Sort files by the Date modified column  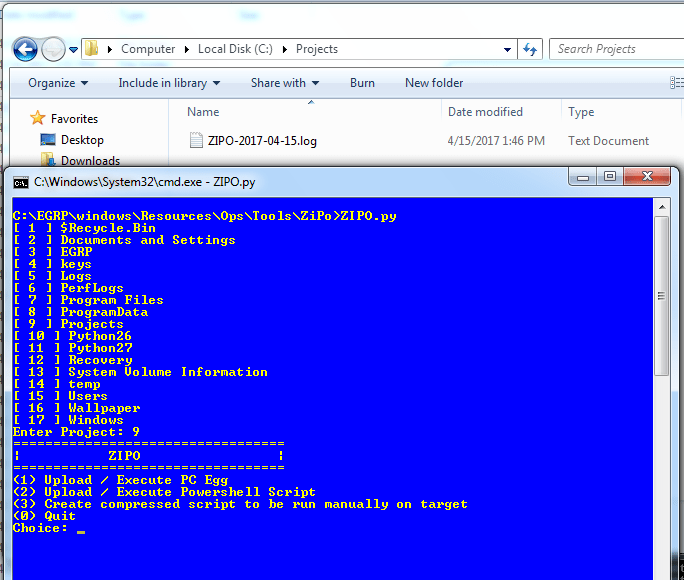pos(485,112)
